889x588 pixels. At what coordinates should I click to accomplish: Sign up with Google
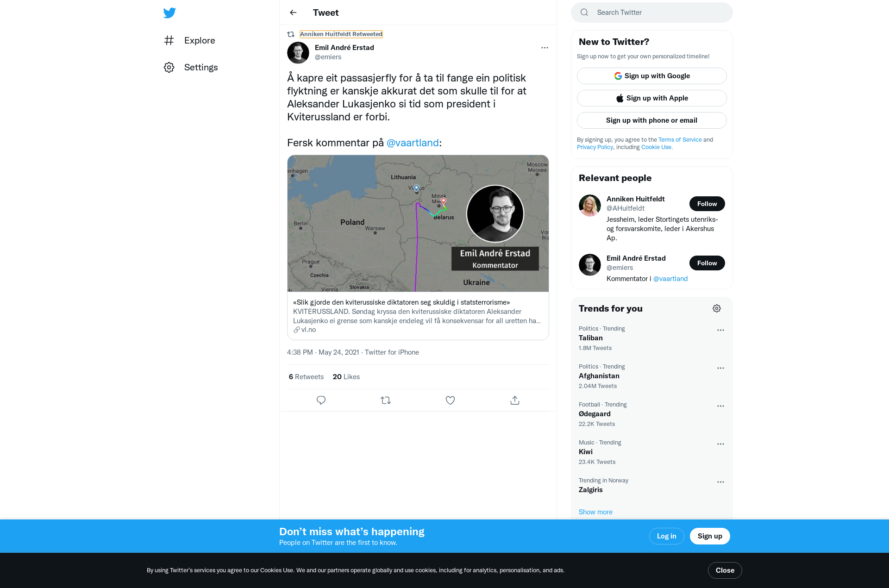652,76
